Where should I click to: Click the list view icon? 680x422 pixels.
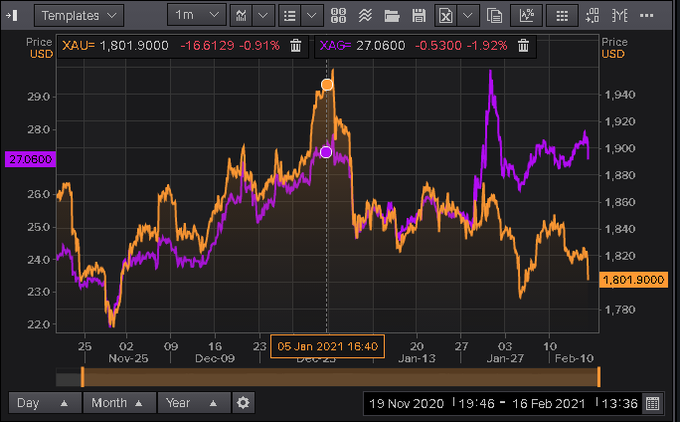click(289, 16)
